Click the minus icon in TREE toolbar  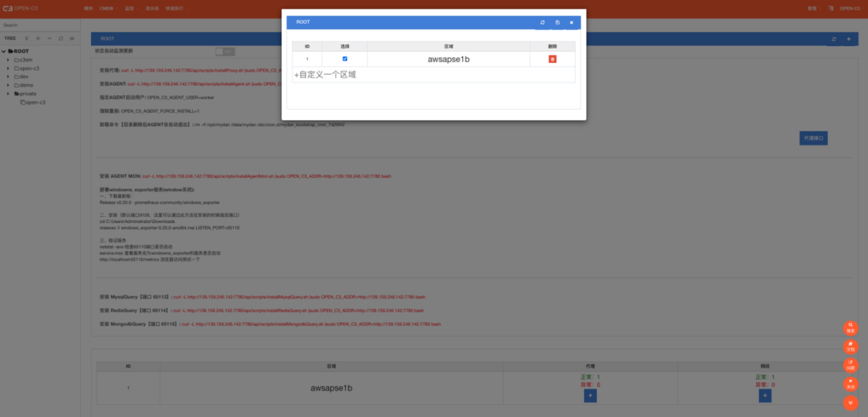[50, 38]
